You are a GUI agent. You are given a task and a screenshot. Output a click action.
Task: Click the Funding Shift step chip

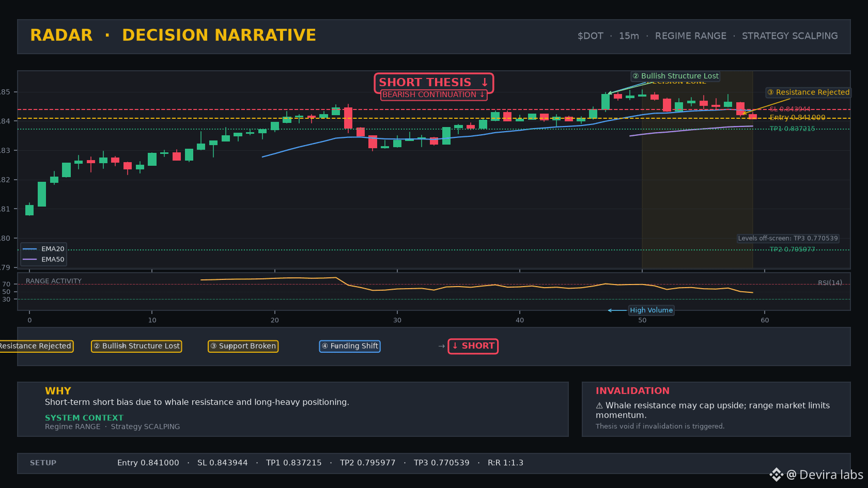(x=350, y=346)
